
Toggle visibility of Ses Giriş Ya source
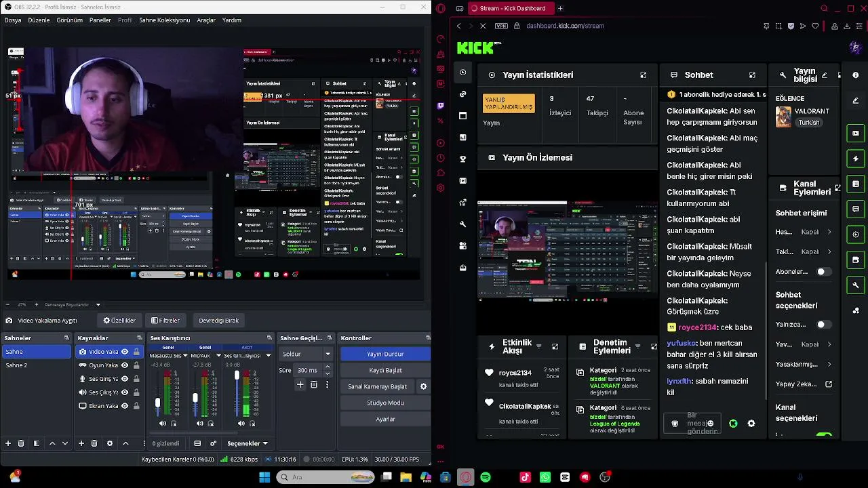point(125,379)
